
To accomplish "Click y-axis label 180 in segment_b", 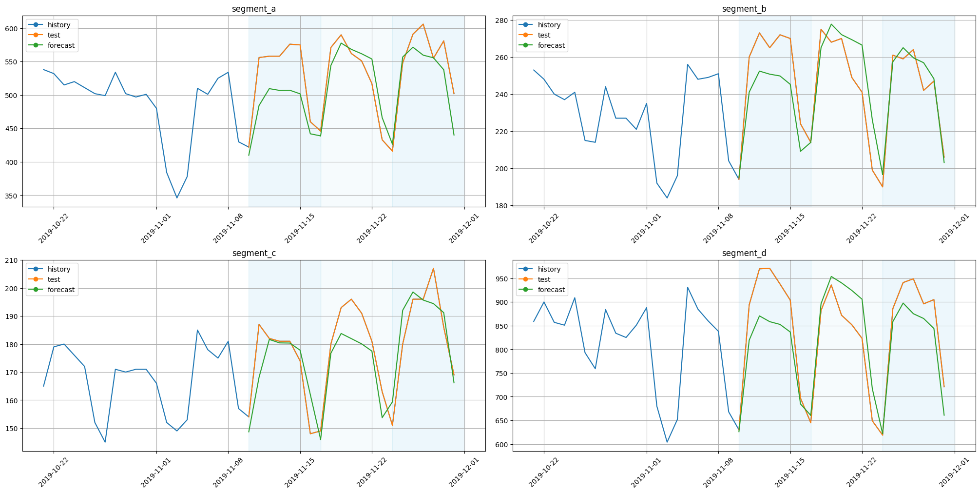I will coord(502,205).
